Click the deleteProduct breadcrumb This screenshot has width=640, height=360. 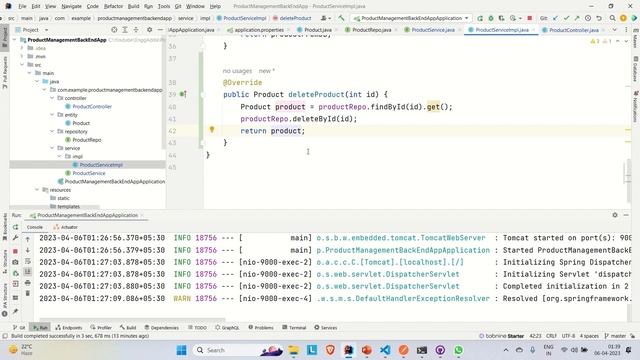292,18
